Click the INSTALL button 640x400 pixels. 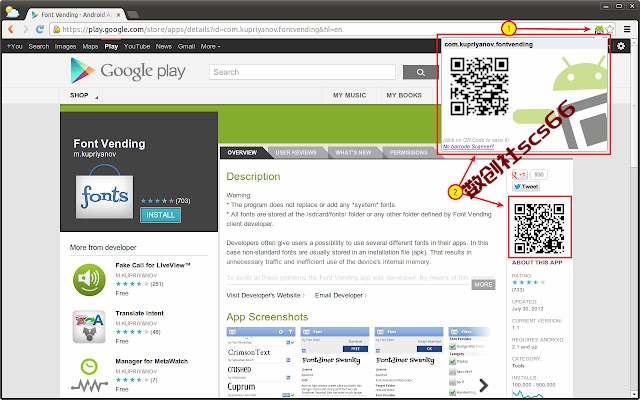(160, 215)
